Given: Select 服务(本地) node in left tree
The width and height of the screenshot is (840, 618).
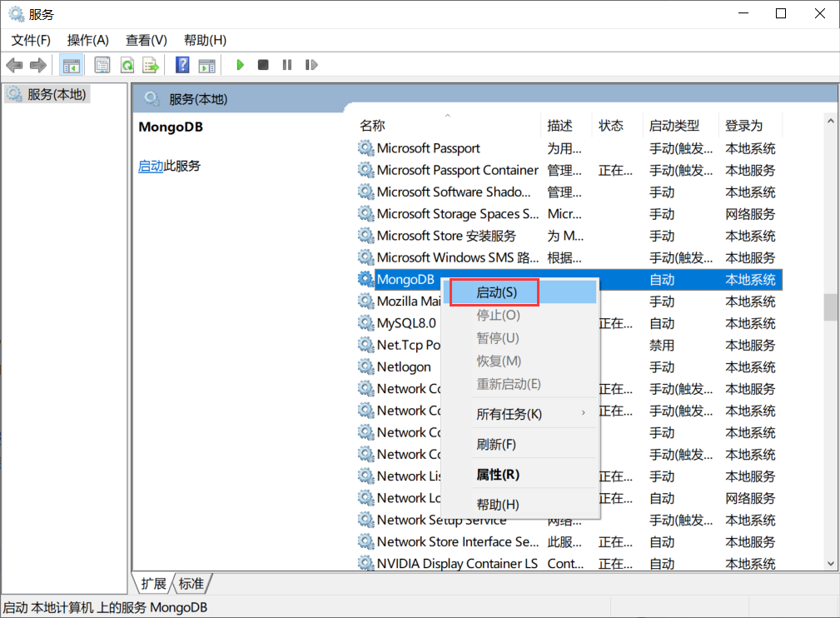Looking at the screenshot, I should coord(47,94).
